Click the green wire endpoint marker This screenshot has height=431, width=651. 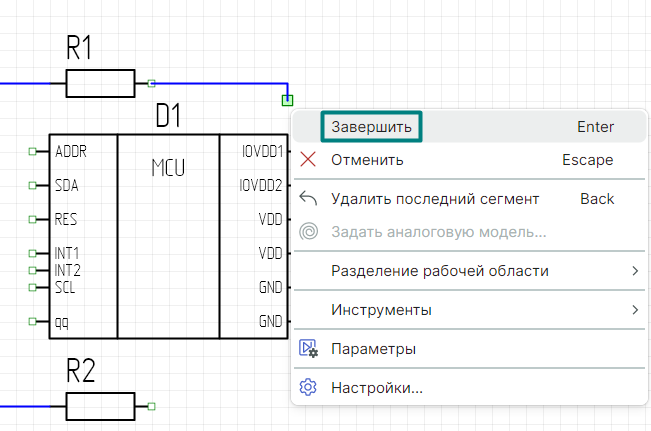click(288, 99)
